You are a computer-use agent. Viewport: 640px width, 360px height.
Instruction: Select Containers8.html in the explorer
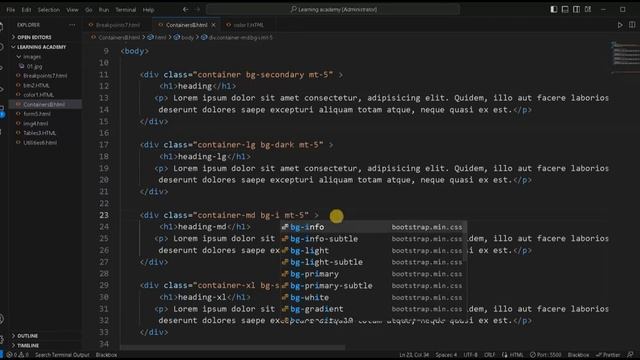click(x=44, y=104)
